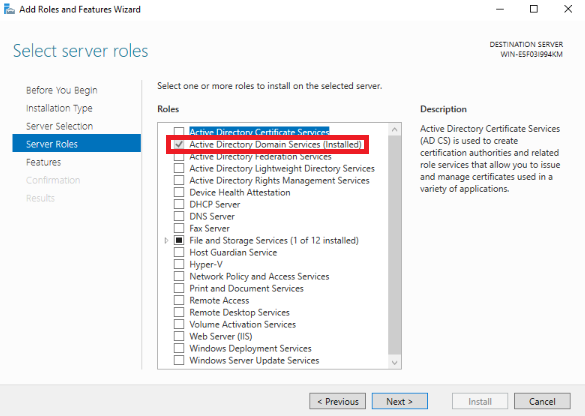The image size is (585, 416).
Task: Select the Web Server (IIS) label
Action: (x=221, y=336)
